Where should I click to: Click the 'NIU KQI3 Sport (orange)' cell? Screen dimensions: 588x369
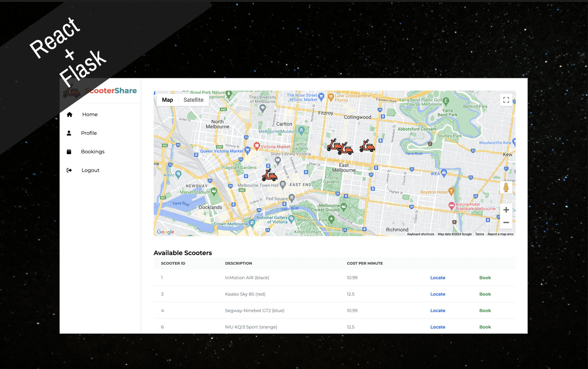[251, 327]
